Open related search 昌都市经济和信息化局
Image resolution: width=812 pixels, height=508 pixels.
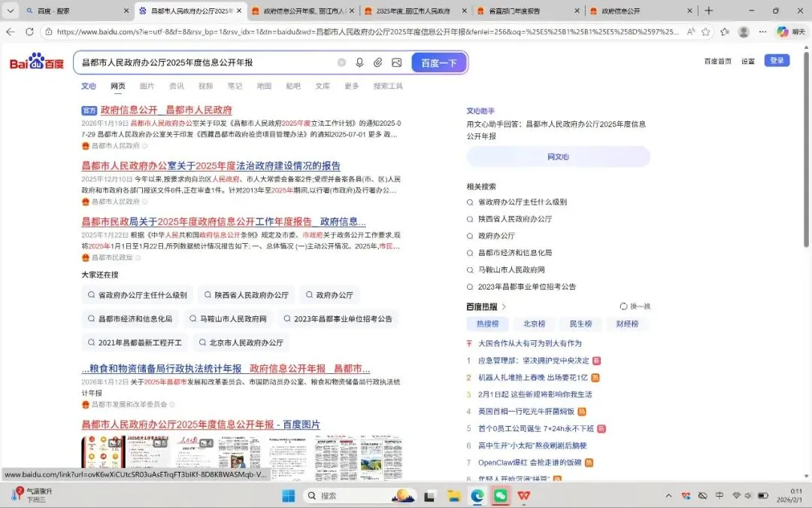click(x=515, y=253)
